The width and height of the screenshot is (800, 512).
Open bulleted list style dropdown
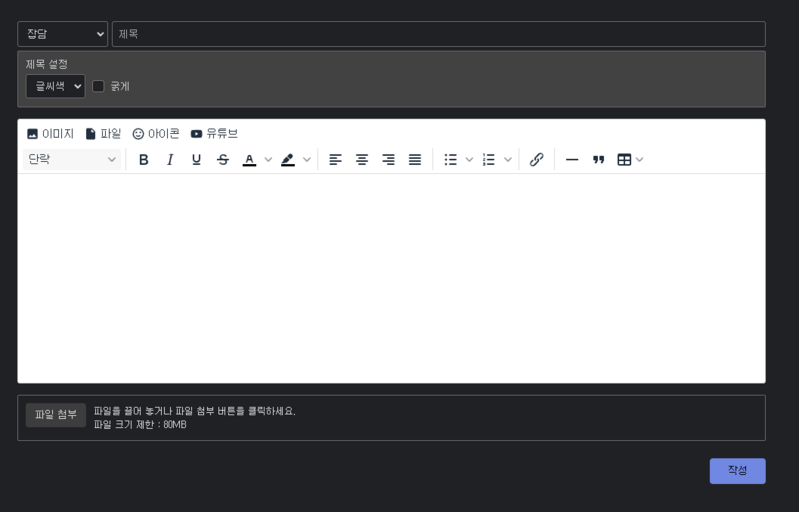[469, 160]
